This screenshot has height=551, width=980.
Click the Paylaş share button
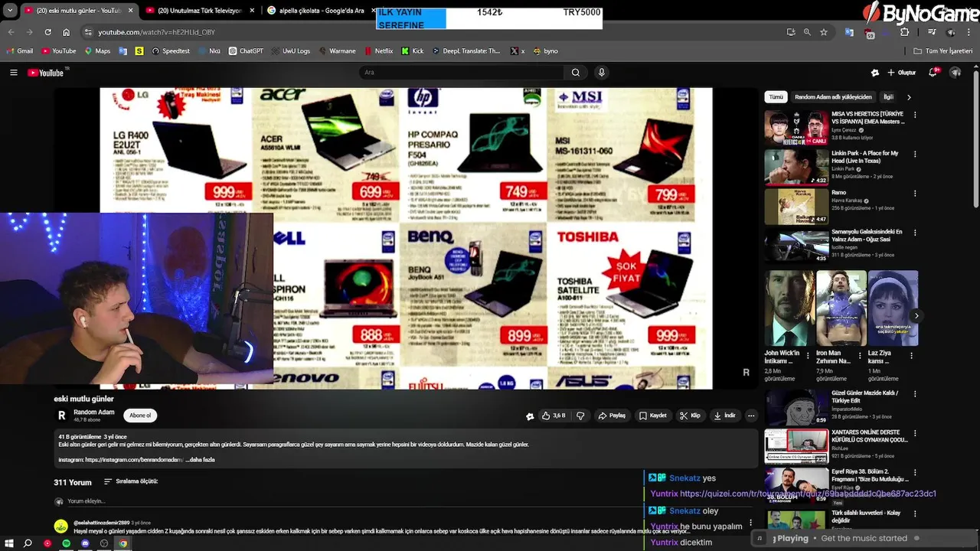click(x=612, y=416)
